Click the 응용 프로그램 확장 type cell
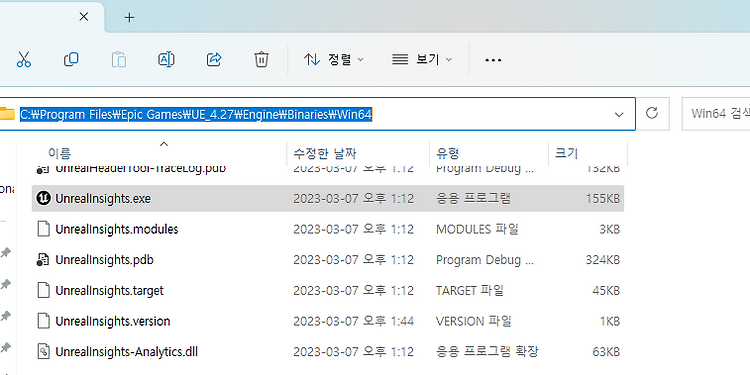 coord(487,352)
